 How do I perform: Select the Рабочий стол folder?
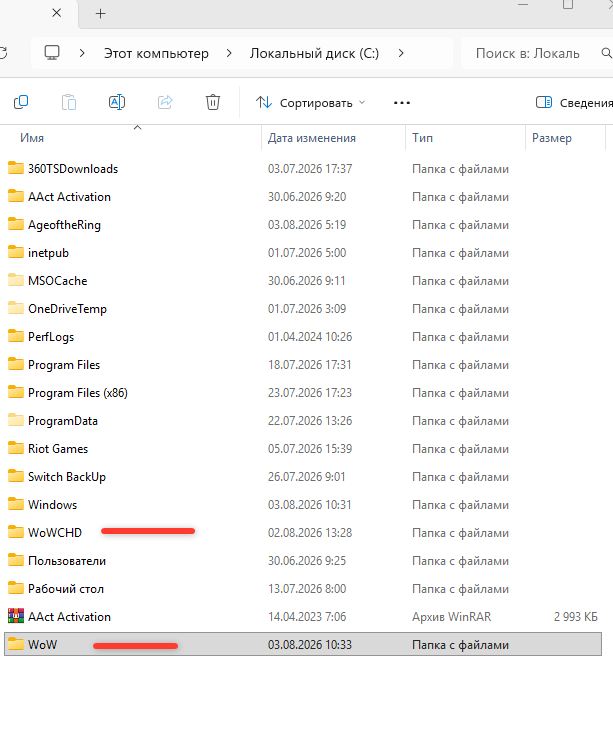303,589
